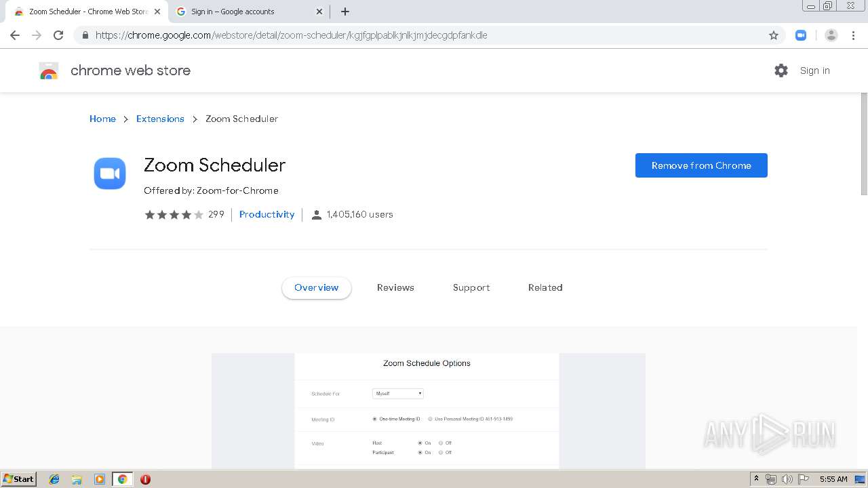Bookmark this page with the star icon
Screen dimensions: 868x488
[x=774, y=35]
